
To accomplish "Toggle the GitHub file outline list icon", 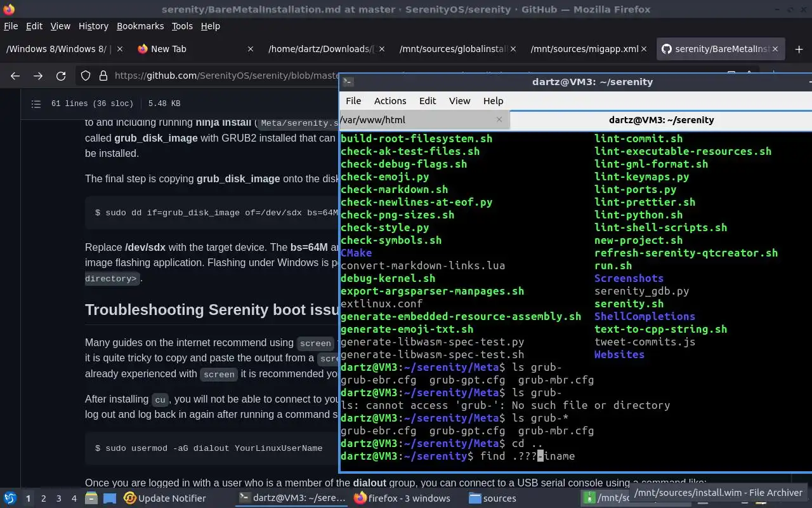I will pyautogui.click(x=36, y=104).
